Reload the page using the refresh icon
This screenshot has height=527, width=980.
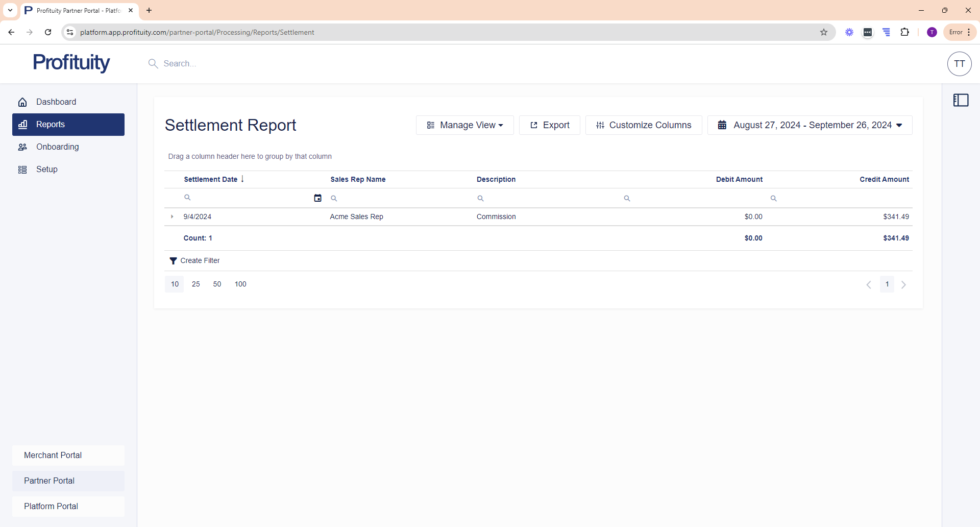pyautogui.click(x=48, y=32)
